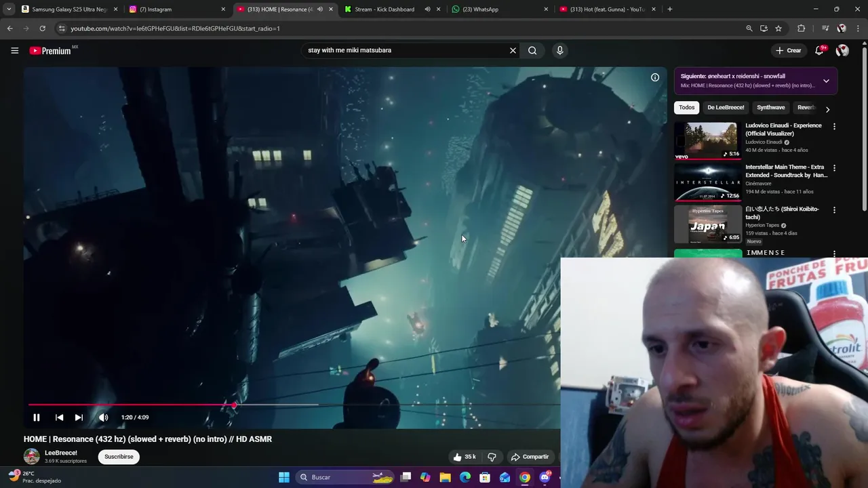868x488 pixels.
Task: Show more filter chips with right arrow
Action: [827, 109]
